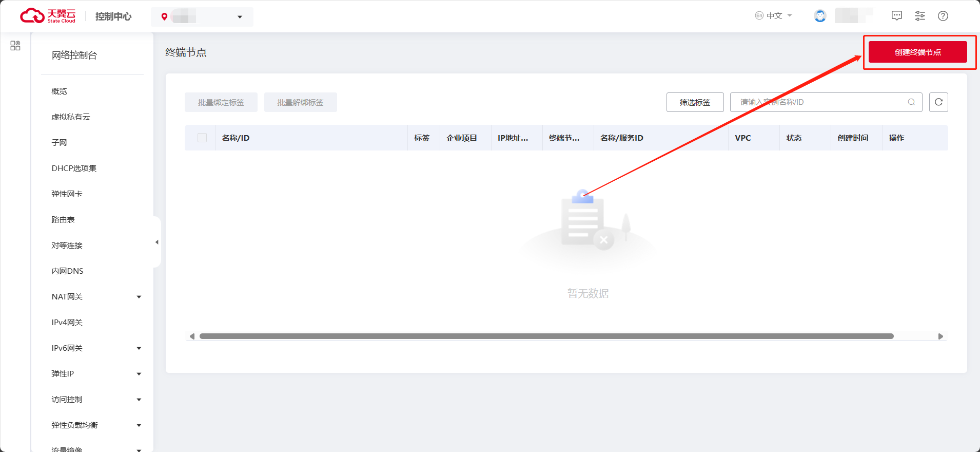Click the scrollbar left arrow
Image resolution: width=980 pixels, height=452 pixels.
[192, 336]
